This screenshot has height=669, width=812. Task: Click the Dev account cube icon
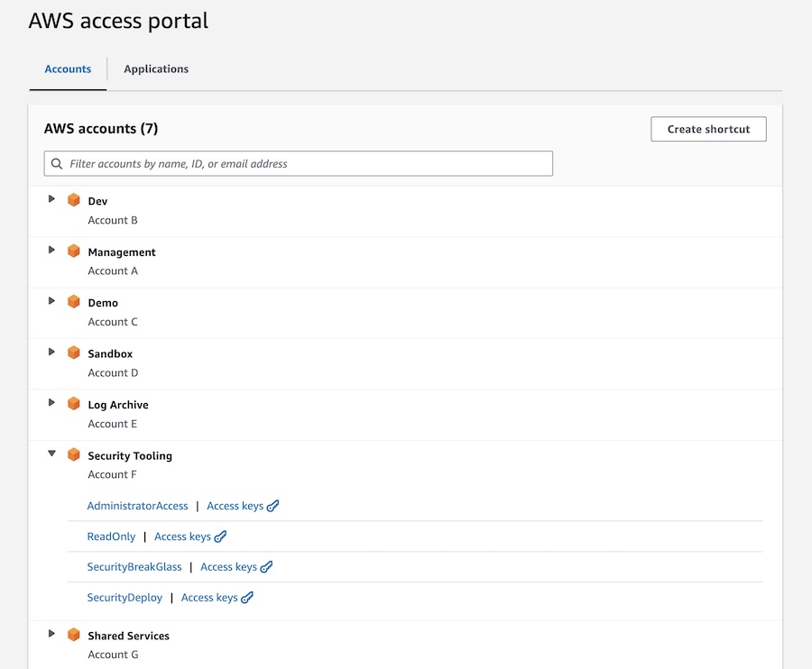(74, 200)
